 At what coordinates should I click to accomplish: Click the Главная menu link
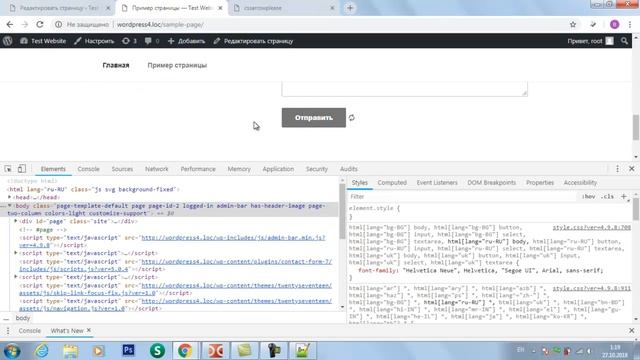coord(116,65)
